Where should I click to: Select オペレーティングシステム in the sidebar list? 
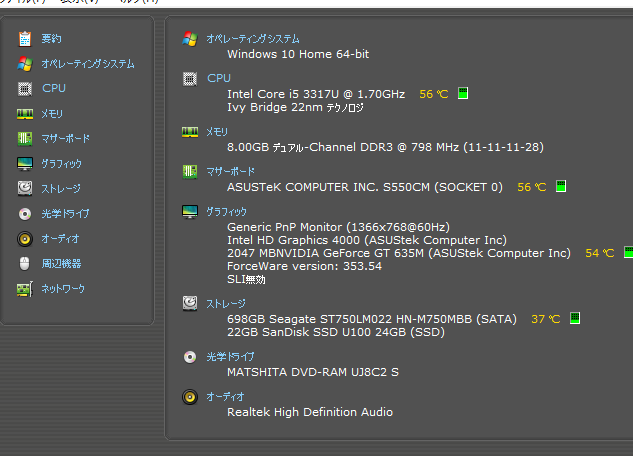coord(88,64)
